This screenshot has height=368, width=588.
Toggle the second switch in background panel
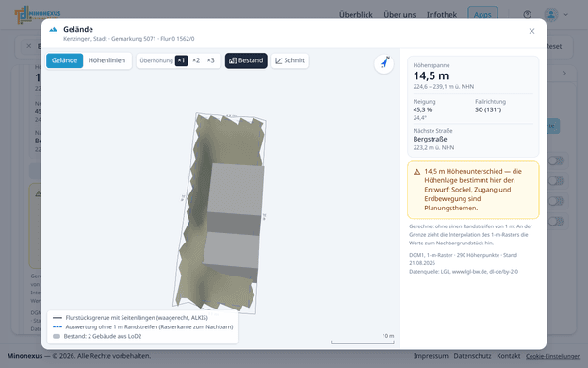point(556,181)
